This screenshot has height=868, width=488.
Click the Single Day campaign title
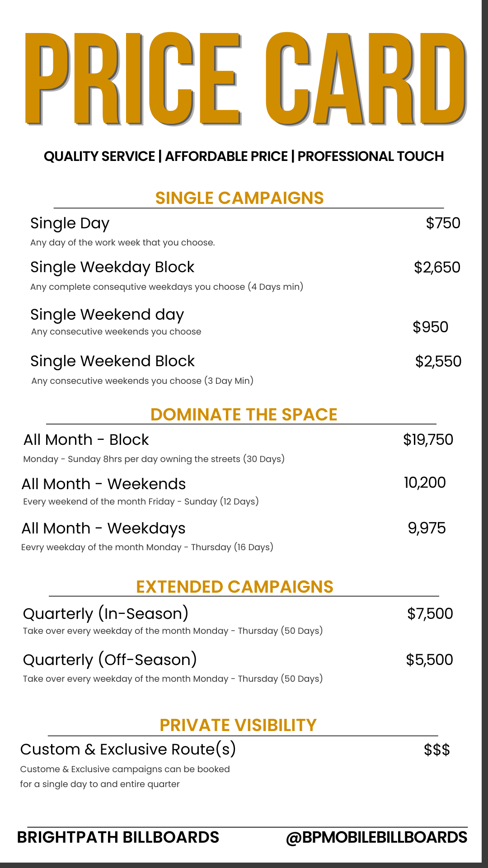tap(70, 223)
